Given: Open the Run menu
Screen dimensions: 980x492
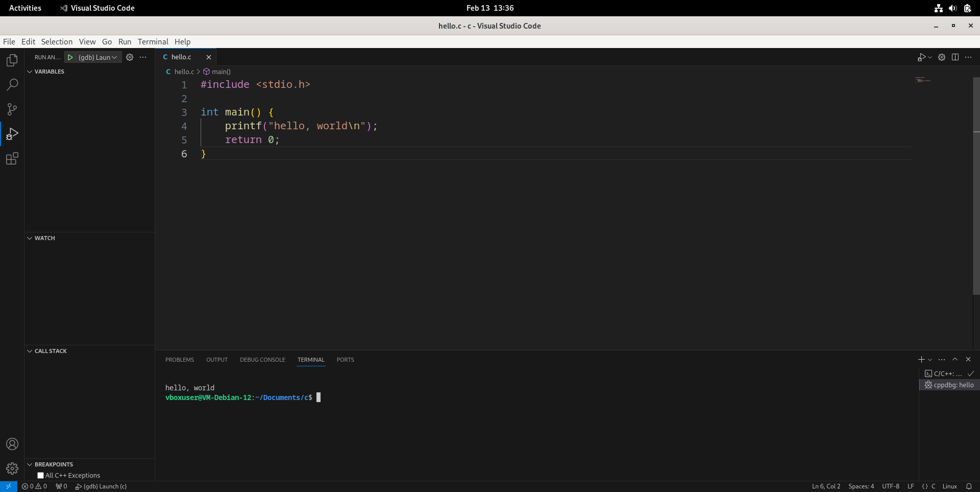Looking at the screenshot, I should tap(125, 42).
